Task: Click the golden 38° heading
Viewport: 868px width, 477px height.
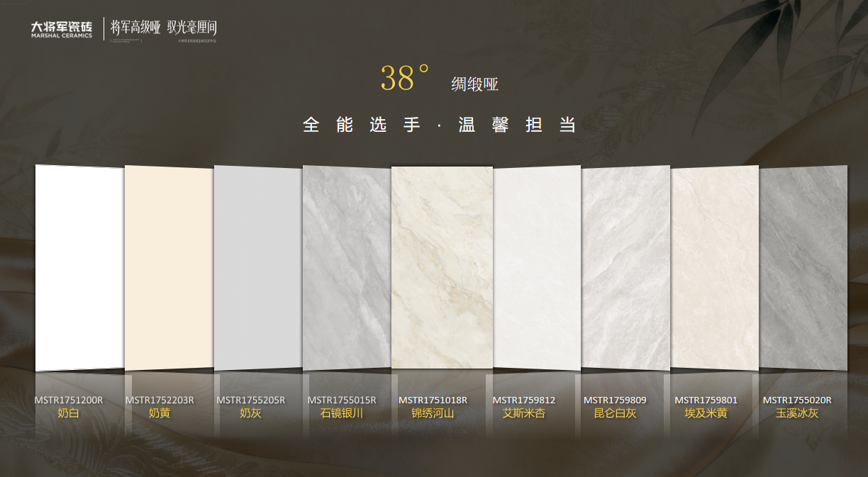Action: (x=405, y=78)
